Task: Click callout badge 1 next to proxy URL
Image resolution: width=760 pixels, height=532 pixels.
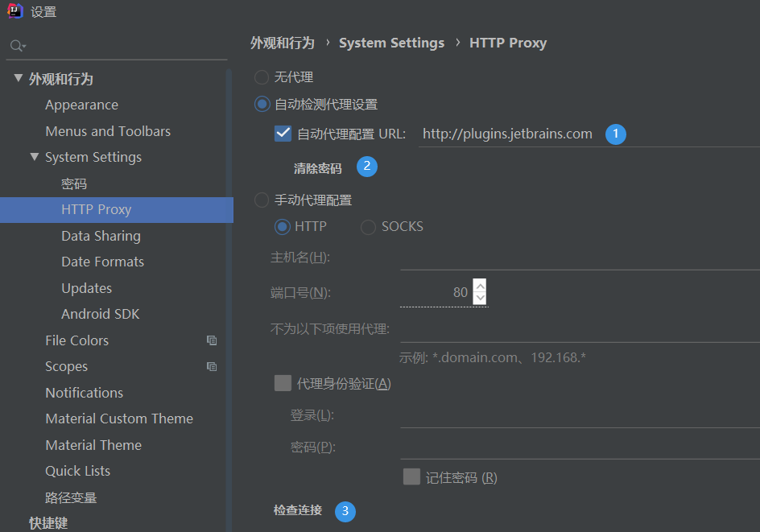Action: (615, 134)
